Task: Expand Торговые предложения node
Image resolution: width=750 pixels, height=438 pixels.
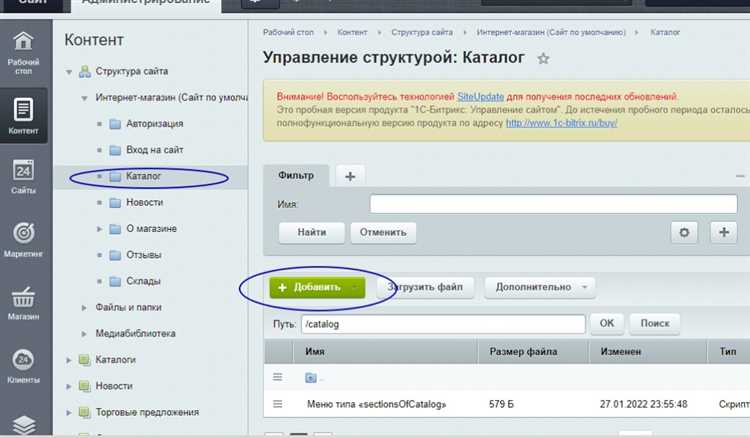Action: [69, 413]
